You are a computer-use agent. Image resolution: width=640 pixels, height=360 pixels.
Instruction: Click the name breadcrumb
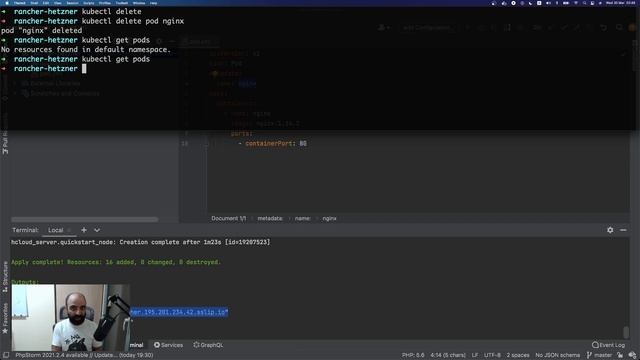[x=302, y=218]
